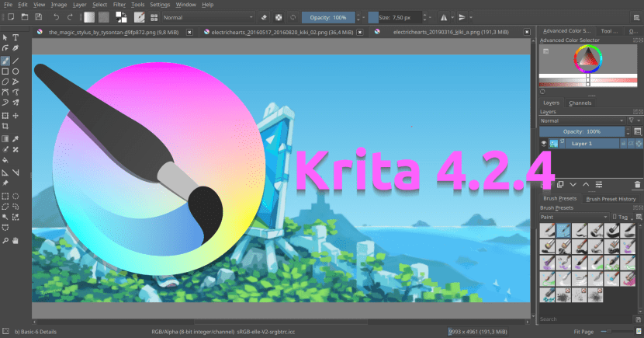Open the layer filter funnel dropdown
The height and width of the screenshot is (338, 644).
[x=634, y=120]
